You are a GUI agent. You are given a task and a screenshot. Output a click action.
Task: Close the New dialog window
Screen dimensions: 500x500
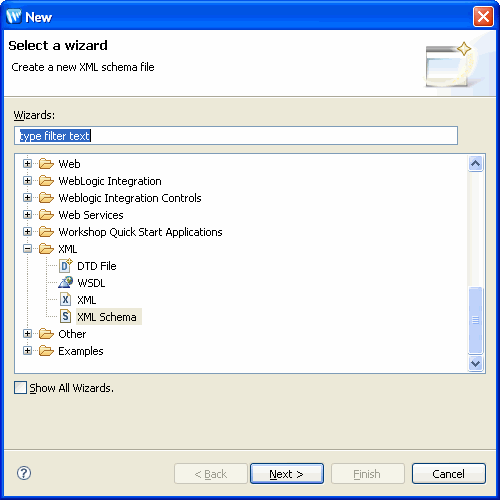pyautogui.click(x=483, y=16)
